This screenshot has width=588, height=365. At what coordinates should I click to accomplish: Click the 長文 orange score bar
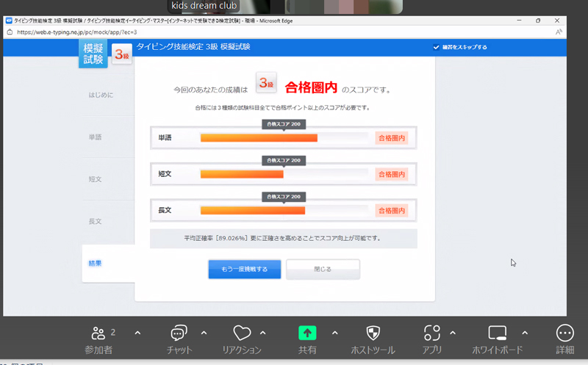pyautogui.click(x=253, y=211)
